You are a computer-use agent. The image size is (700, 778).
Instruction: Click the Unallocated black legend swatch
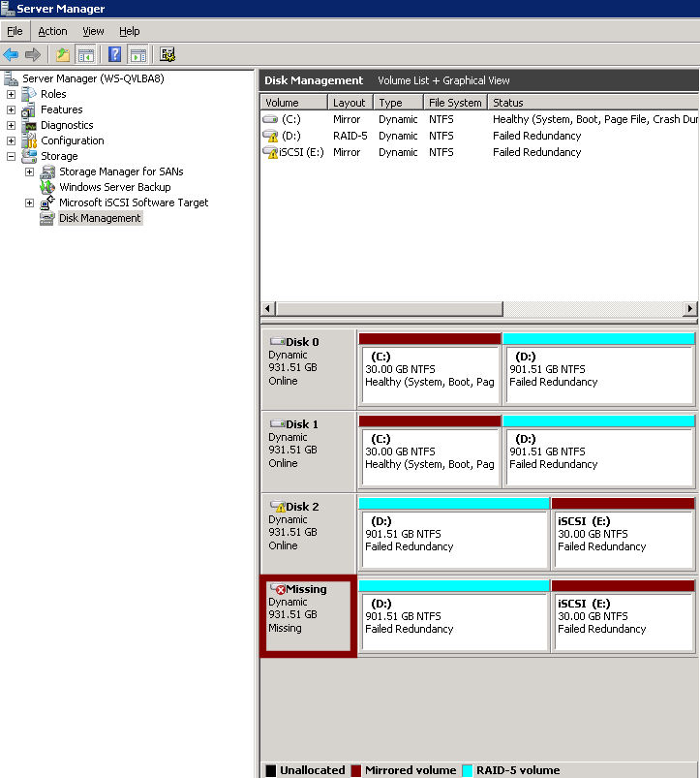pos(271,770)
